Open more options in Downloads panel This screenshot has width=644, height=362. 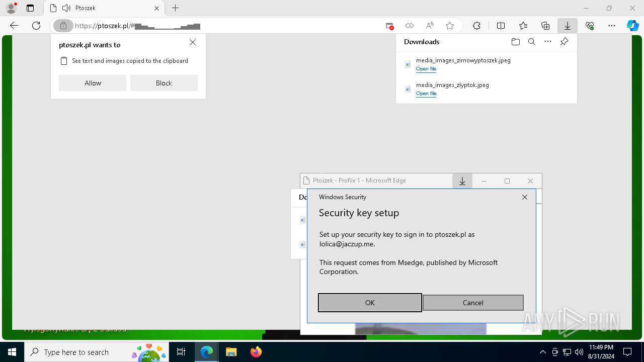548,42
